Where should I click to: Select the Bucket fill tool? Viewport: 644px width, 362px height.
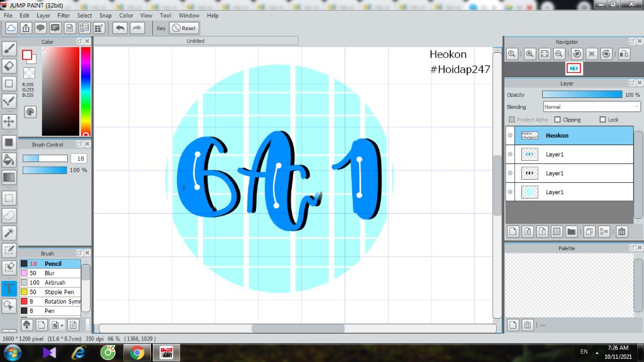pyautogui.click(x=9, y=160)
